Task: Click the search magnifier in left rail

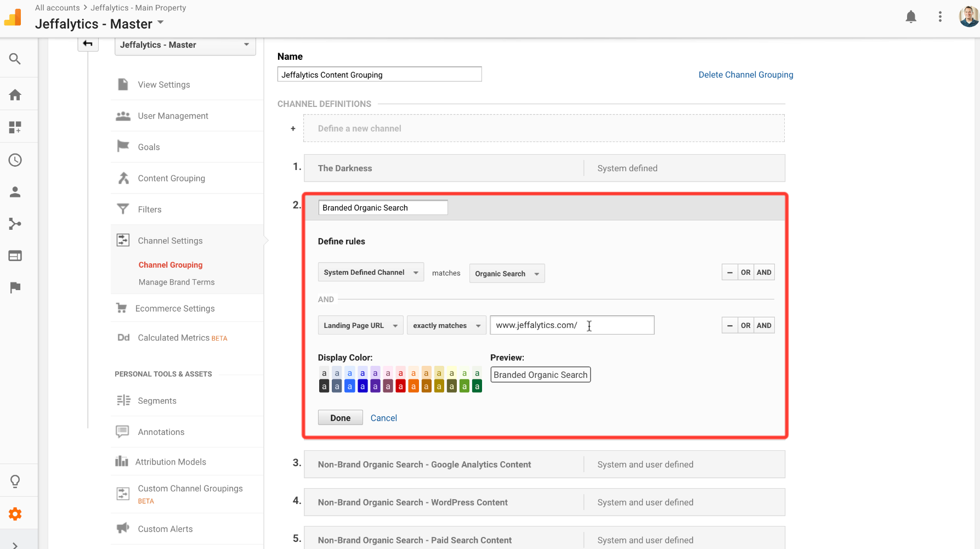Action: [15, 59]
